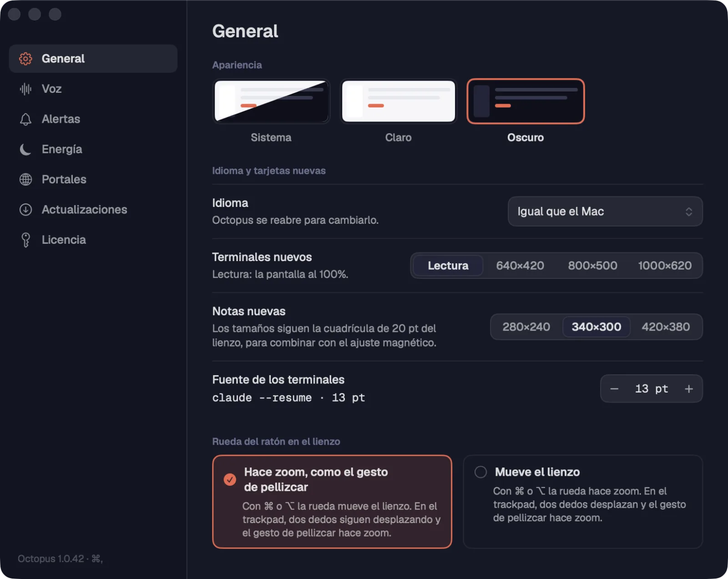Screen dimensions: 728x579
Task: Set new notes to 340×300
Action: (x=597, y=327)
